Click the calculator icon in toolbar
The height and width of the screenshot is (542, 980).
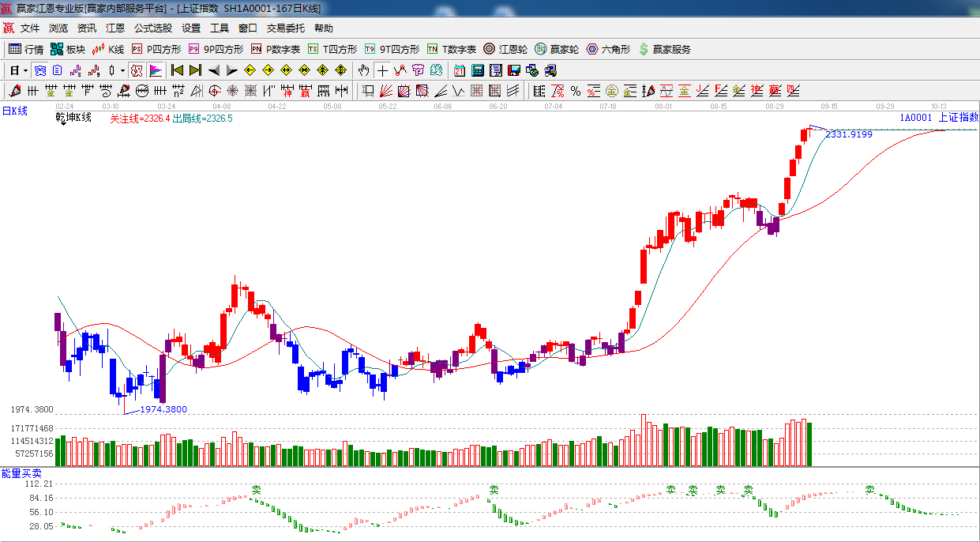(478, 70)
